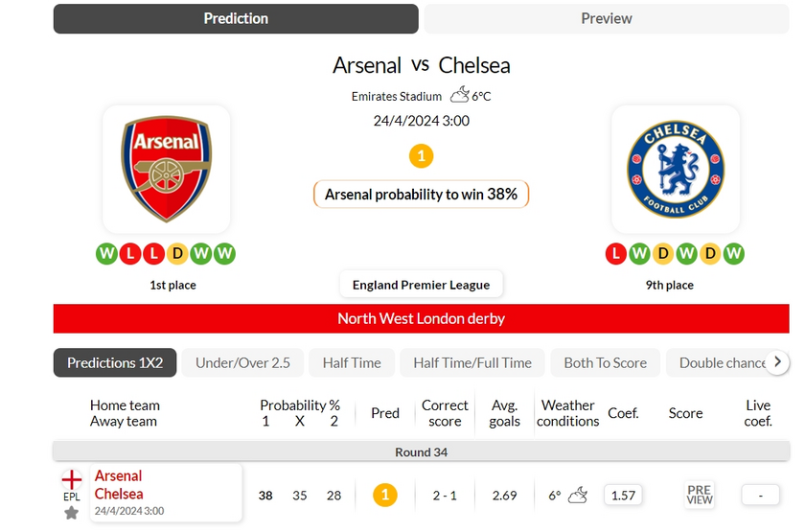Screen dimensions: 805x532
Task: Star the Arsenal Chelsea match as favorite
Action: [x=71, y=512]
